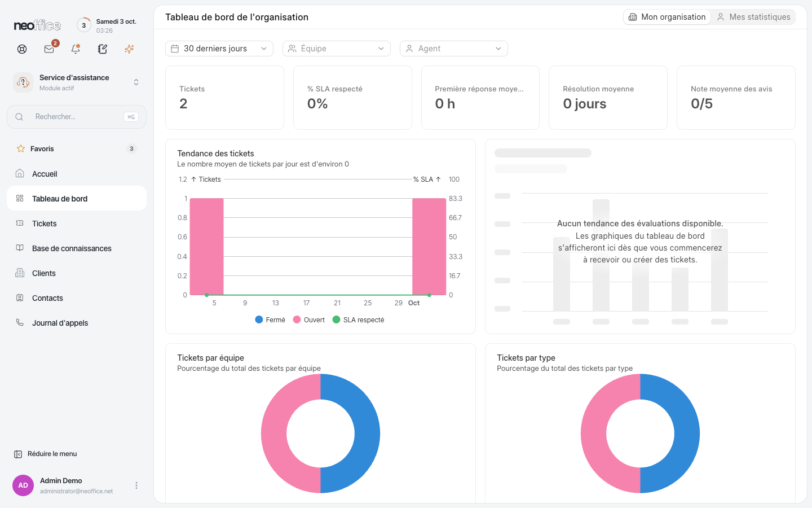Click the Tickets icon in sidebar
812x508 pixels.
pyautogui.click(x=20, y=224)
